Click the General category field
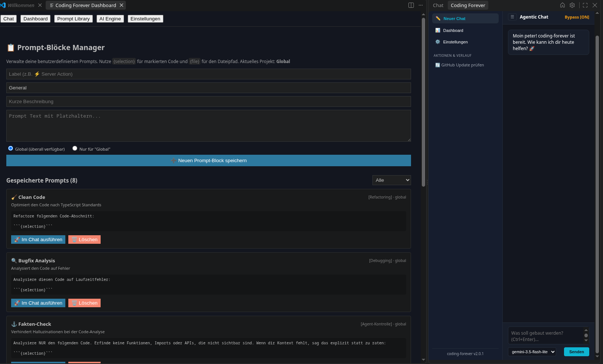Screen dimensions: 603x364 (209, 88)
